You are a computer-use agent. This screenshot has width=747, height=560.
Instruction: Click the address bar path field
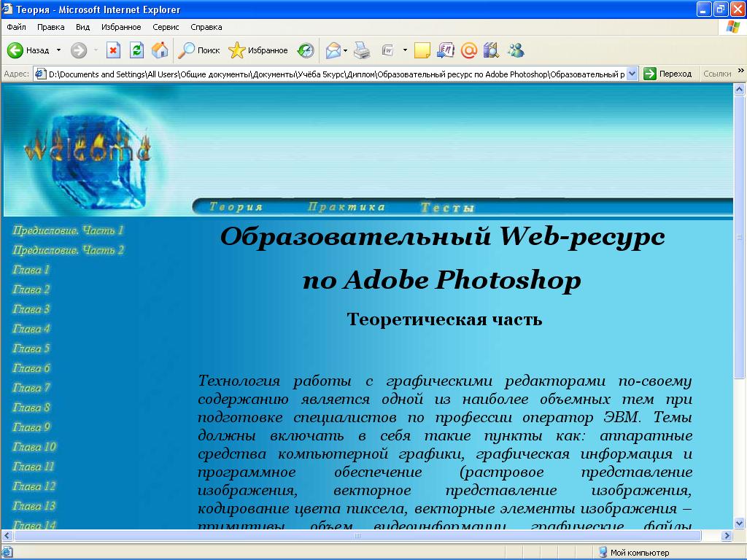(336, 74)
